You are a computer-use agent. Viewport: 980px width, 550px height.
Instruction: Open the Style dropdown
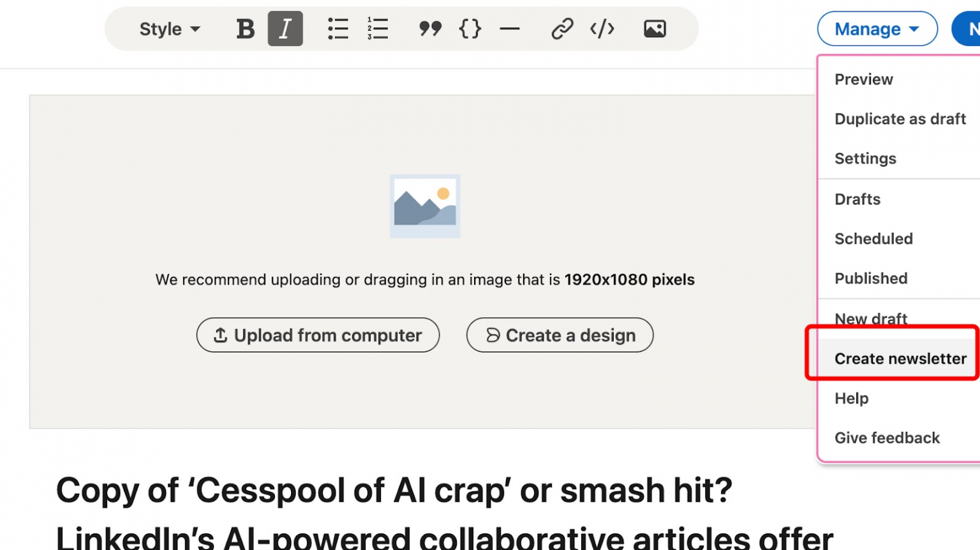point(169,28)
